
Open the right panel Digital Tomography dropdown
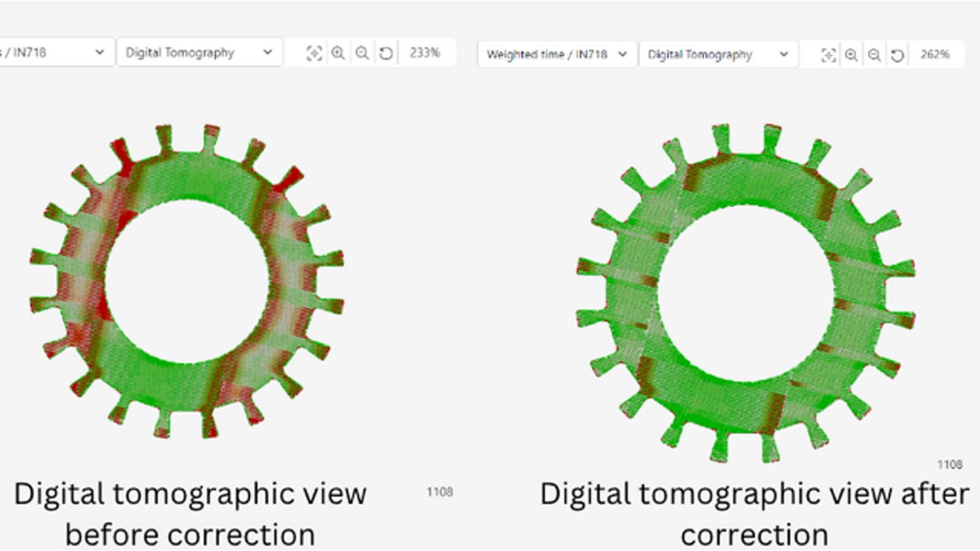pos(718,54)
